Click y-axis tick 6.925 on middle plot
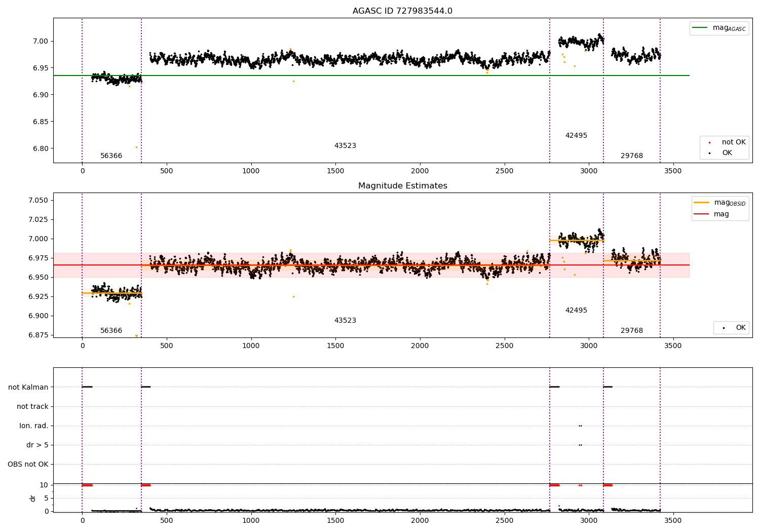This screenshot has height=532, width=760. (38, 297)
